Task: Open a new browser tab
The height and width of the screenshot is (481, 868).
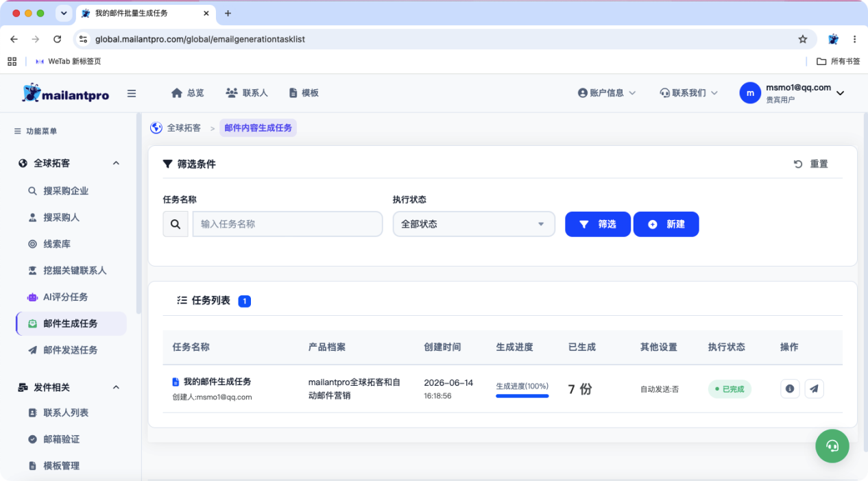Action: (x=228, y=13)
